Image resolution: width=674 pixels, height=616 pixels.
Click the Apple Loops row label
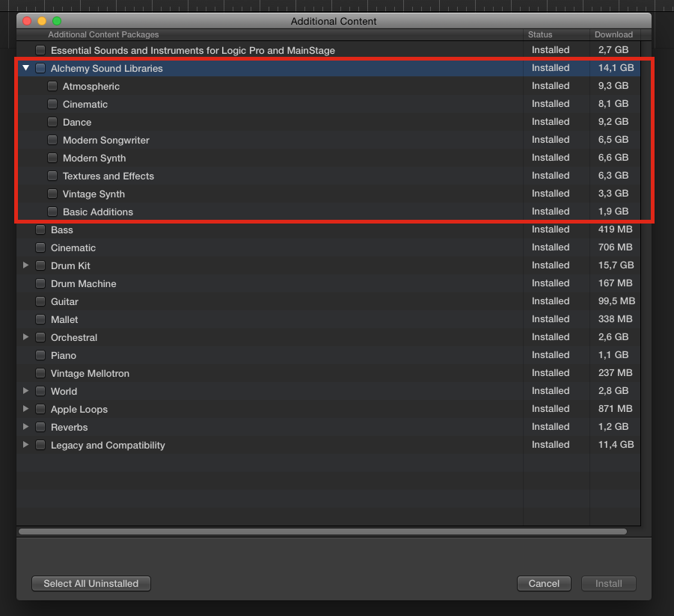click(x=79, y=410)
